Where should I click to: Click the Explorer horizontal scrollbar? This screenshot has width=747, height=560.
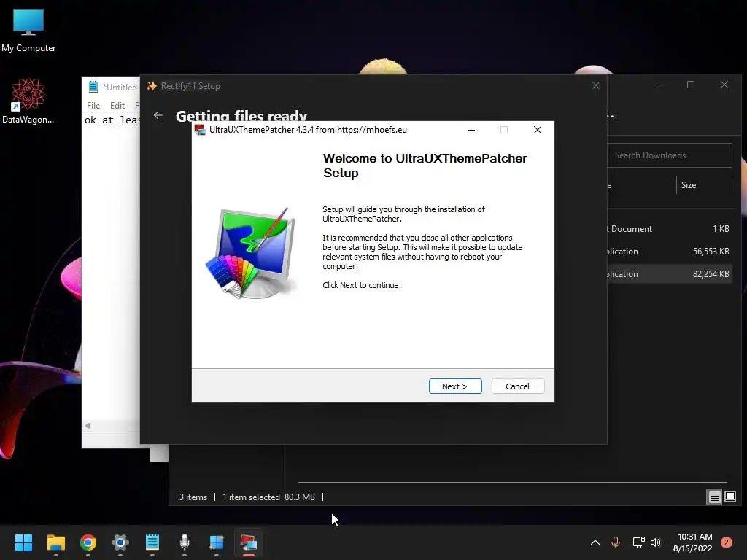512,483
